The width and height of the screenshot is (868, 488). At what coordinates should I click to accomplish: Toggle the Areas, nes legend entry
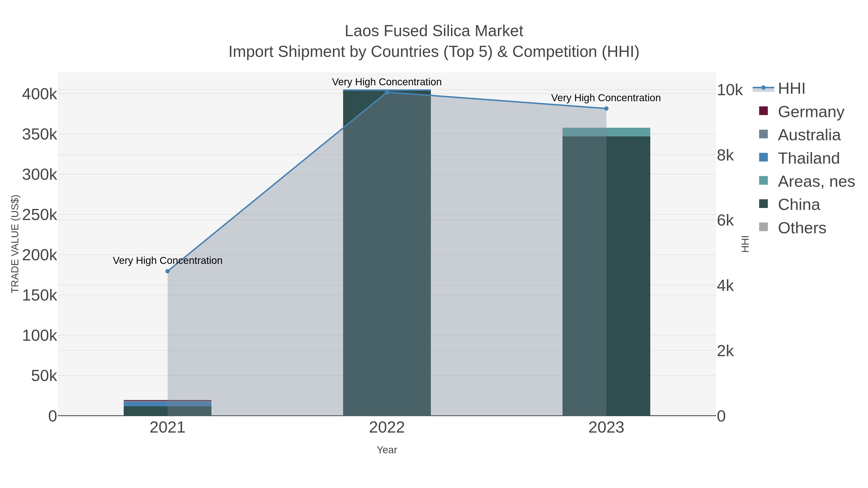point(807,181)
